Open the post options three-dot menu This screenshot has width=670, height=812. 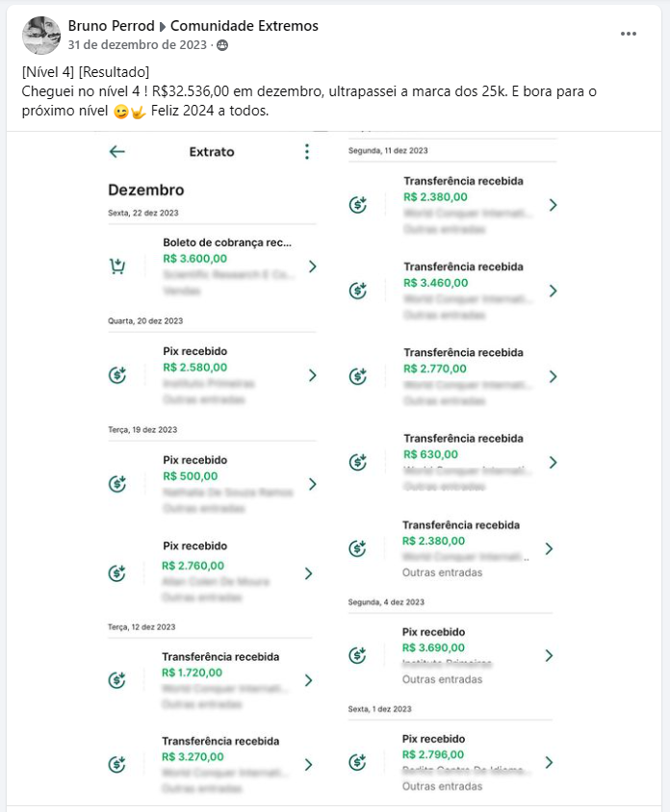pos(628,34)
